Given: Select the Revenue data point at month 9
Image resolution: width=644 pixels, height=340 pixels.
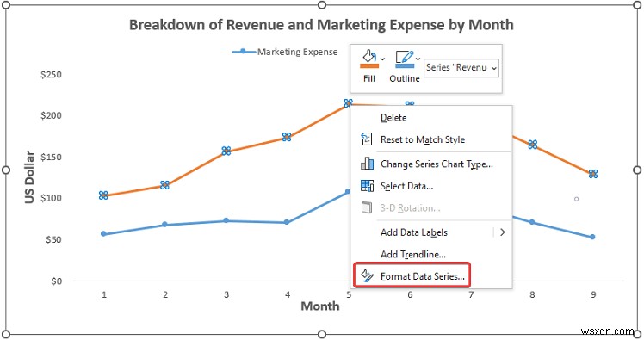Looking at the screenshot, I should pyautogui.click(x=593, y=174).
